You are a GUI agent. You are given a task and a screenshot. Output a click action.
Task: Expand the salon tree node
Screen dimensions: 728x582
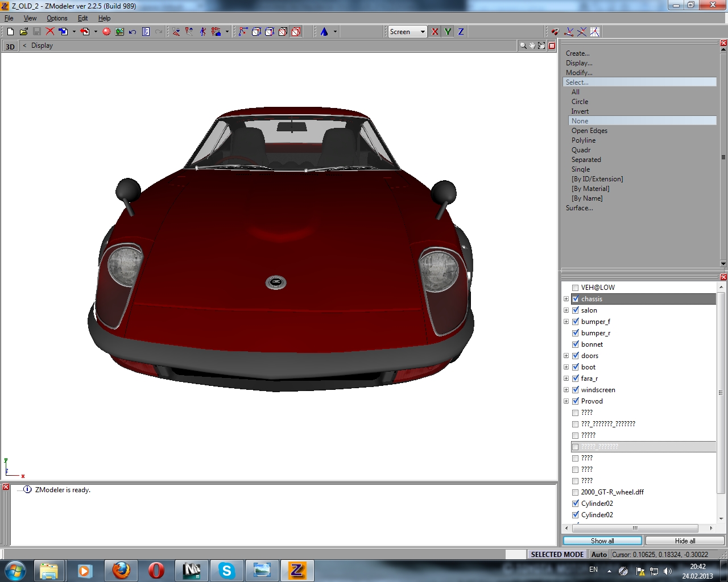566,310
